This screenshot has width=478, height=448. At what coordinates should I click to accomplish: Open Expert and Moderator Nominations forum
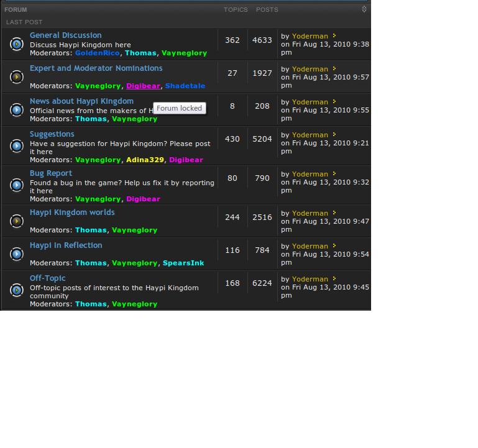pos(96,68)
